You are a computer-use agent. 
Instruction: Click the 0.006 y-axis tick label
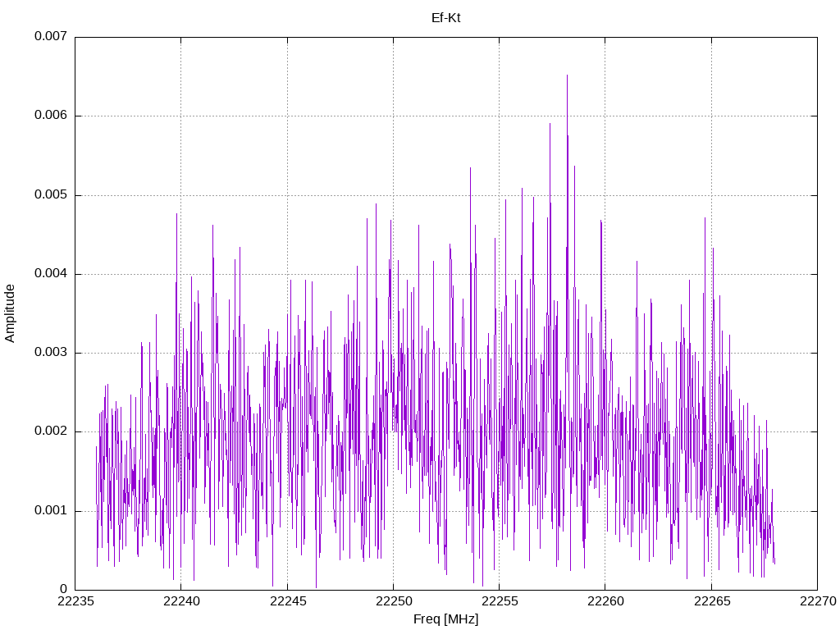click(x=51, y=116)
